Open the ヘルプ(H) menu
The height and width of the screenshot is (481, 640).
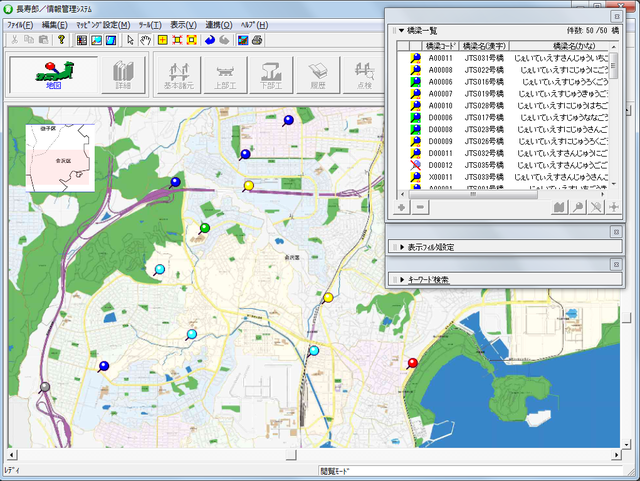253,24
